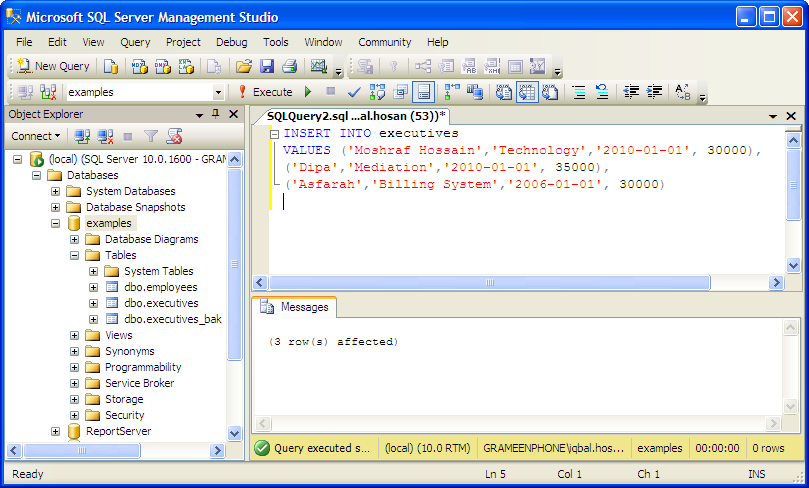
Task: Click Uncomment Selected Lines icon
Action: click(x=602, y=92)
